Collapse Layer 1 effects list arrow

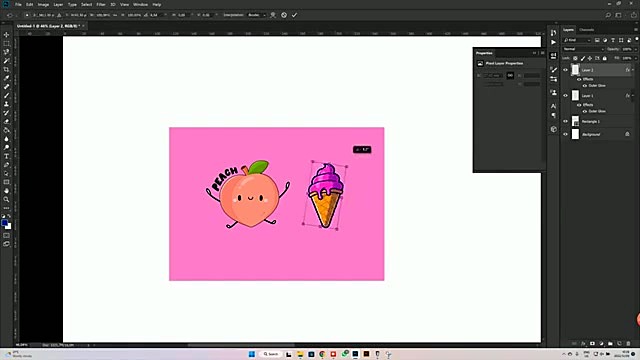(633, 96)
